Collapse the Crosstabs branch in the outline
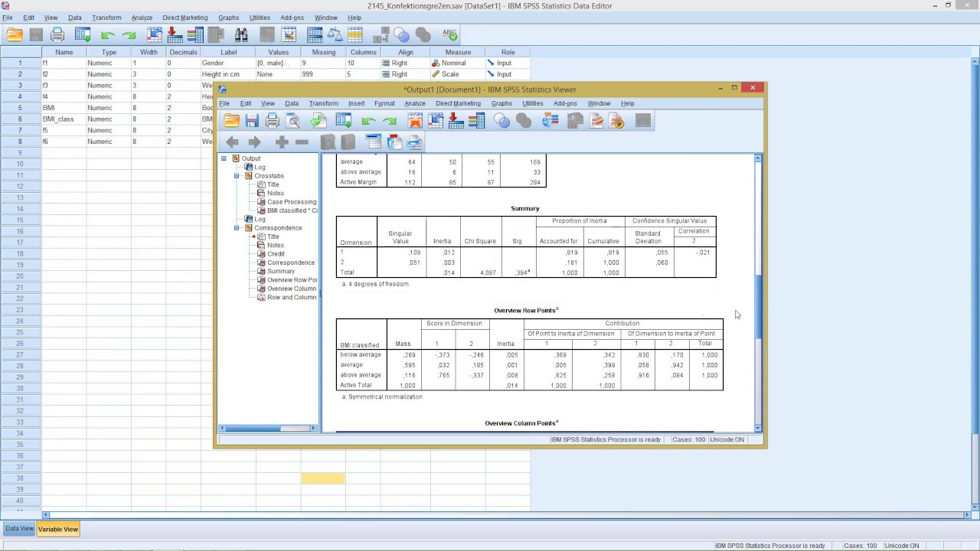The width and height of the screenshot is (980, 551). click(x=237, y=176)
